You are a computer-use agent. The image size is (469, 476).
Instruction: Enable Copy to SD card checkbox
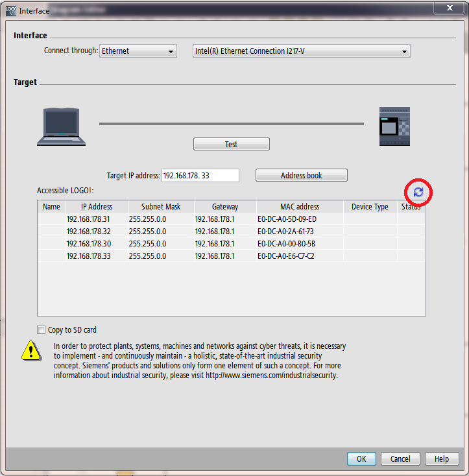pyautogui.click(x=41, y=329)
